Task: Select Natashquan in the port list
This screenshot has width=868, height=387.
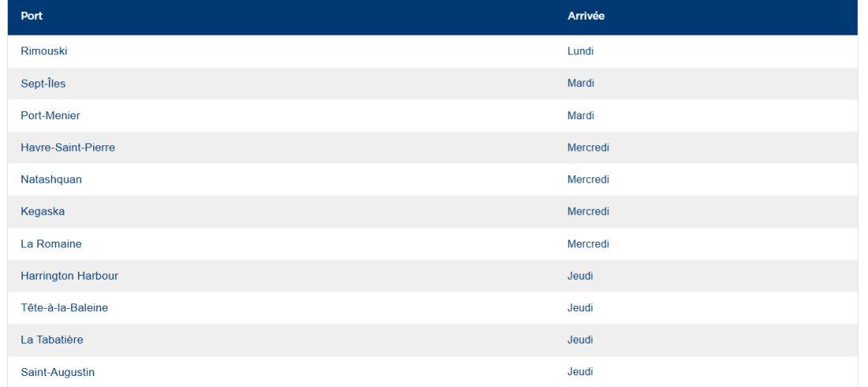Action: tap(51, 179)
